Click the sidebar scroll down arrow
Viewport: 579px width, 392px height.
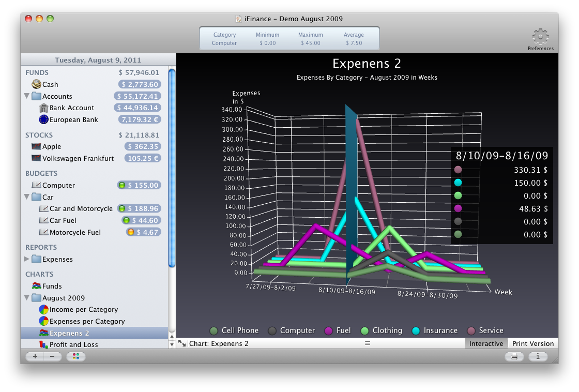[172, 344]
